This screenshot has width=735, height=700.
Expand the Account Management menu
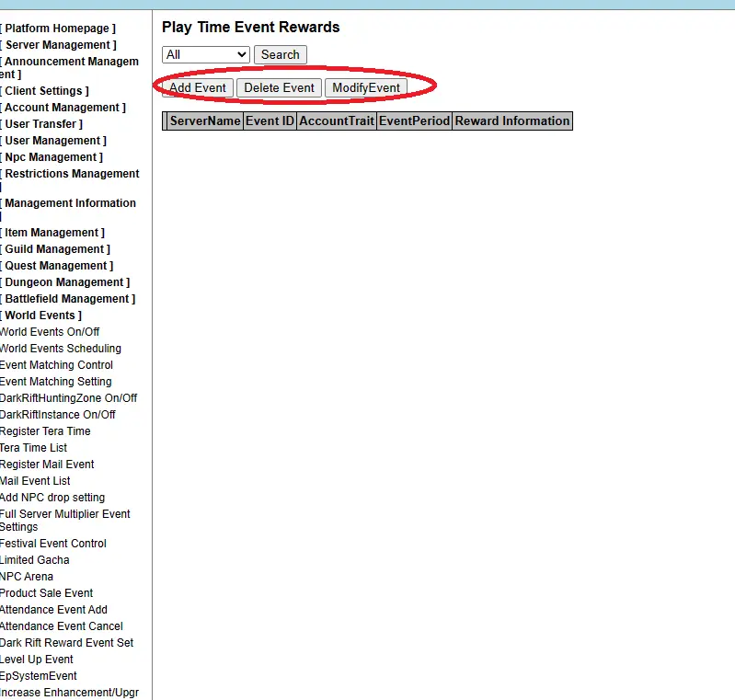pyautogui.click(x=63, y=108)
